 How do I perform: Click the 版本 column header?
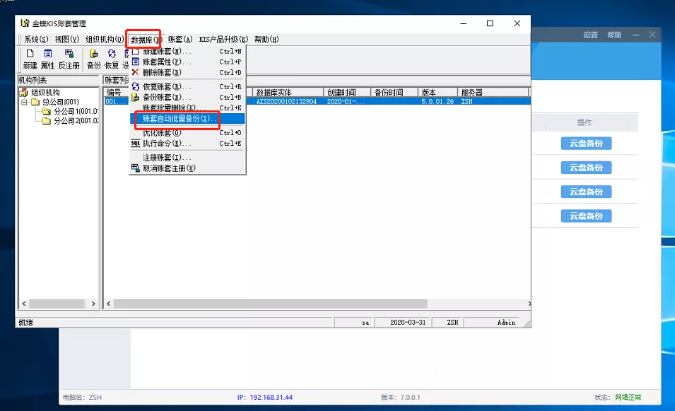tap(437, 92)
